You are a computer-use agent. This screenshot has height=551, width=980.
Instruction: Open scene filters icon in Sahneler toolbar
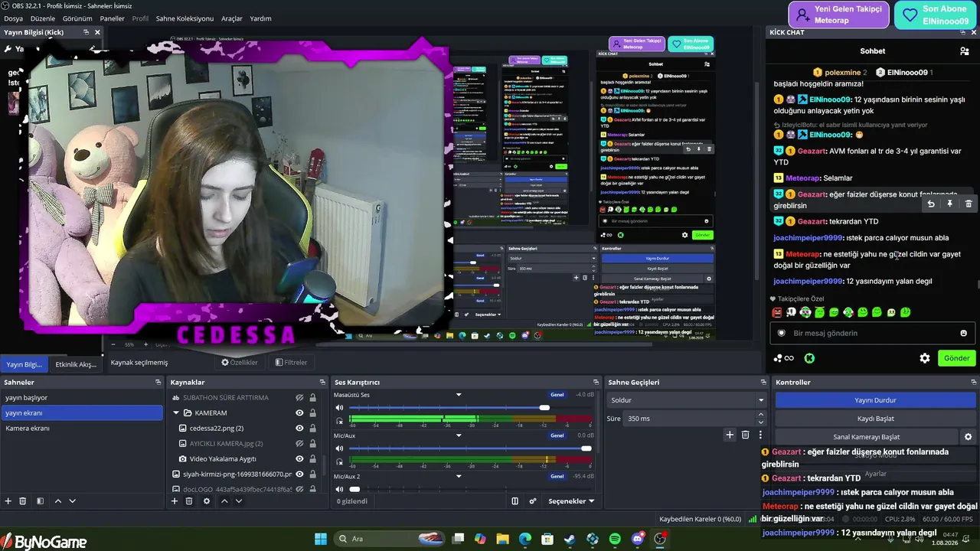(39, 501)
